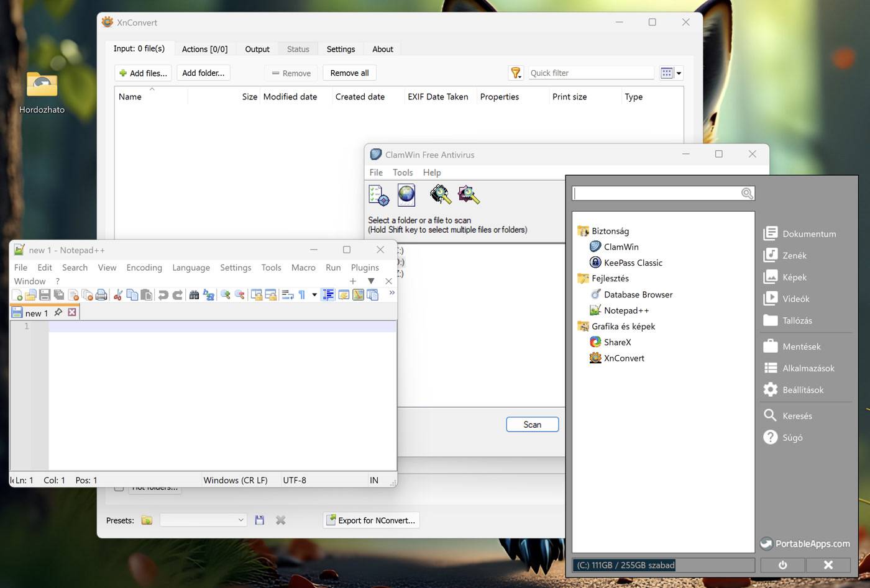Open Replace from the Notepad++ toolbar

(208, 295)
